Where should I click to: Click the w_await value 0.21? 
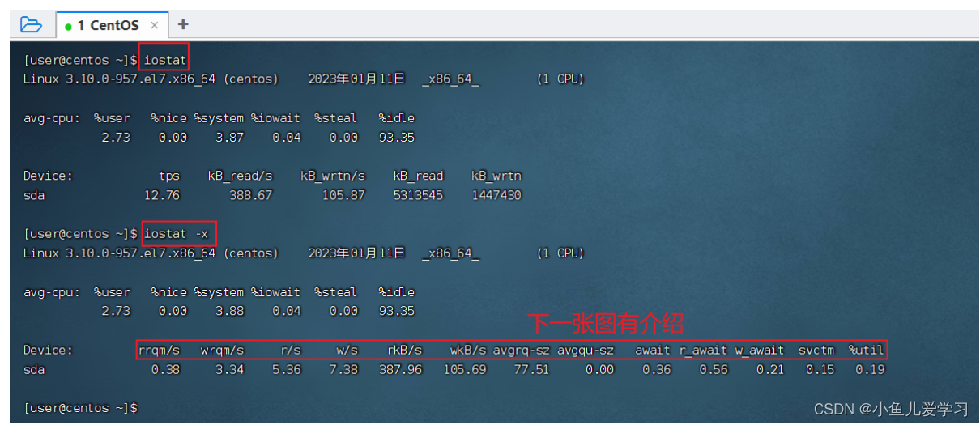pyautogui.click(x=770, y=370)
